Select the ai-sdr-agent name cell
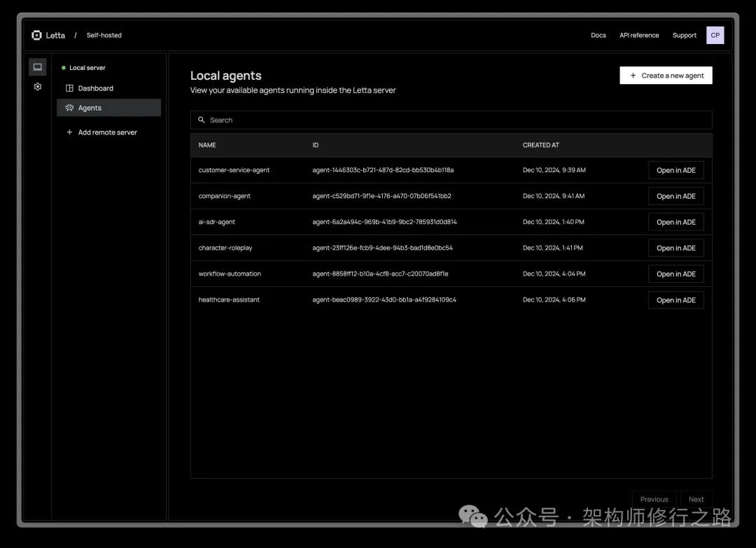 click(x=216, y=222)
